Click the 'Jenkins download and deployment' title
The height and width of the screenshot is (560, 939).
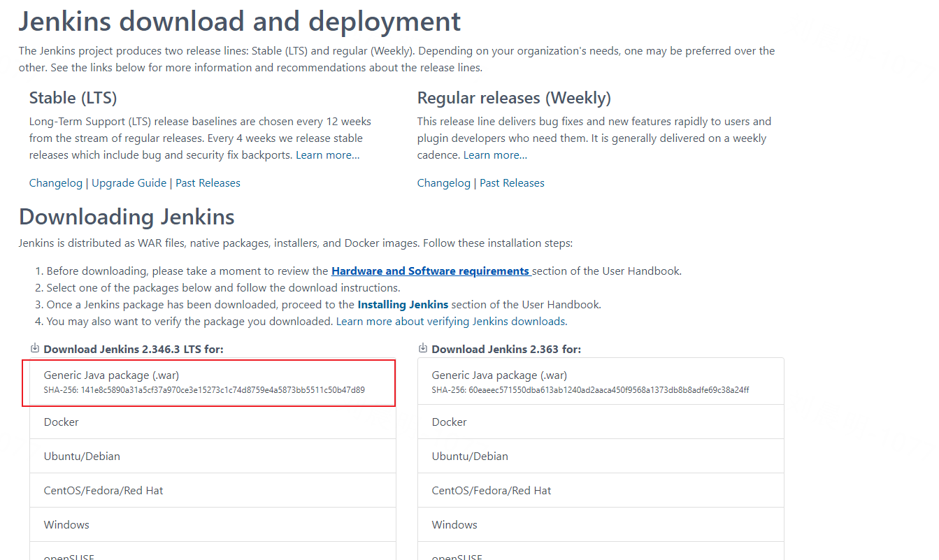240,22
